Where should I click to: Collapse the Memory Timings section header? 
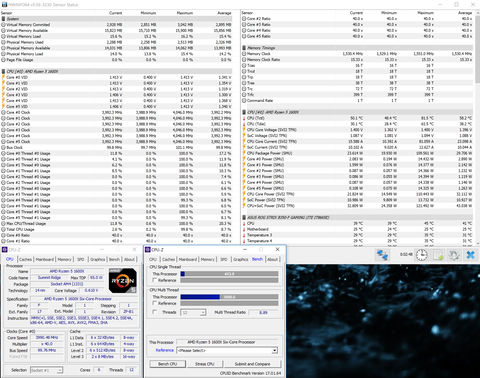point(357,48)
